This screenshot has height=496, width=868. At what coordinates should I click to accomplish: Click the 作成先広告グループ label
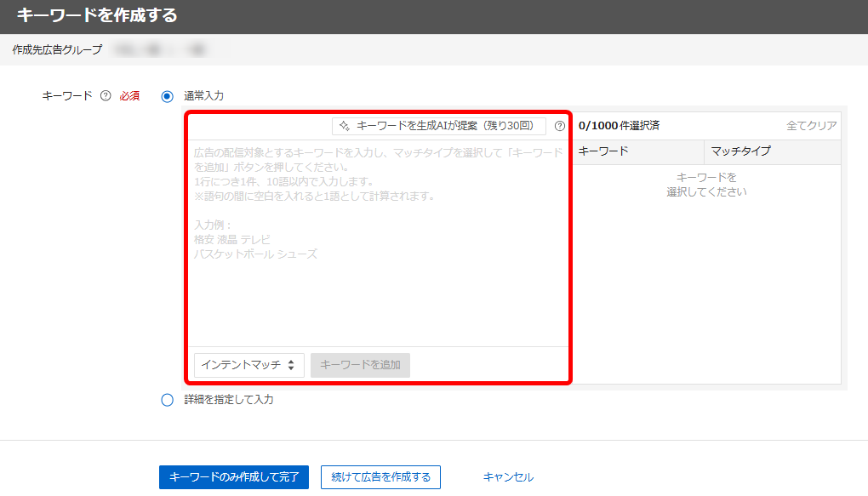(x=58, y=50)
